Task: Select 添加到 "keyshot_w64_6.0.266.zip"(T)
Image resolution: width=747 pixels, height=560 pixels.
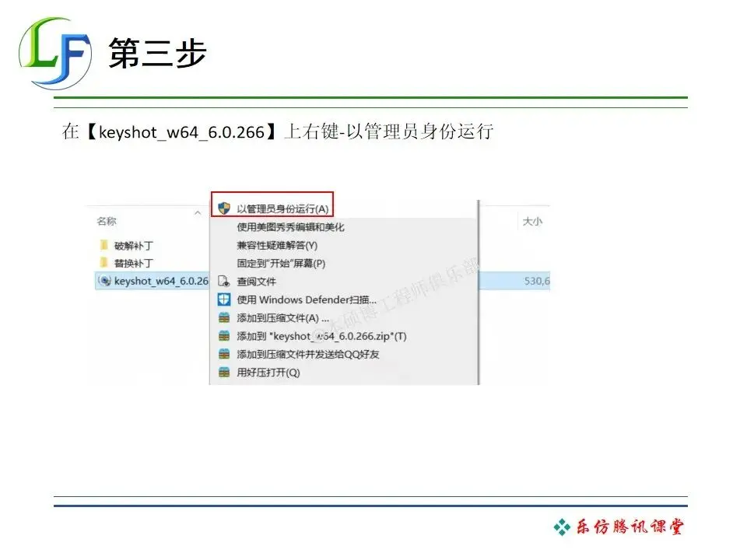Action: [x=321, y=336]
